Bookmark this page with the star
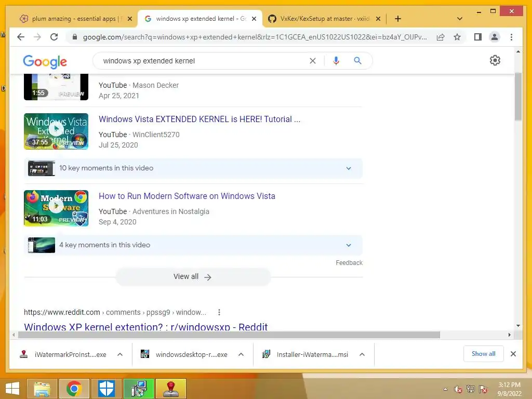The image size is (532, 399). [x=457, y=37]
